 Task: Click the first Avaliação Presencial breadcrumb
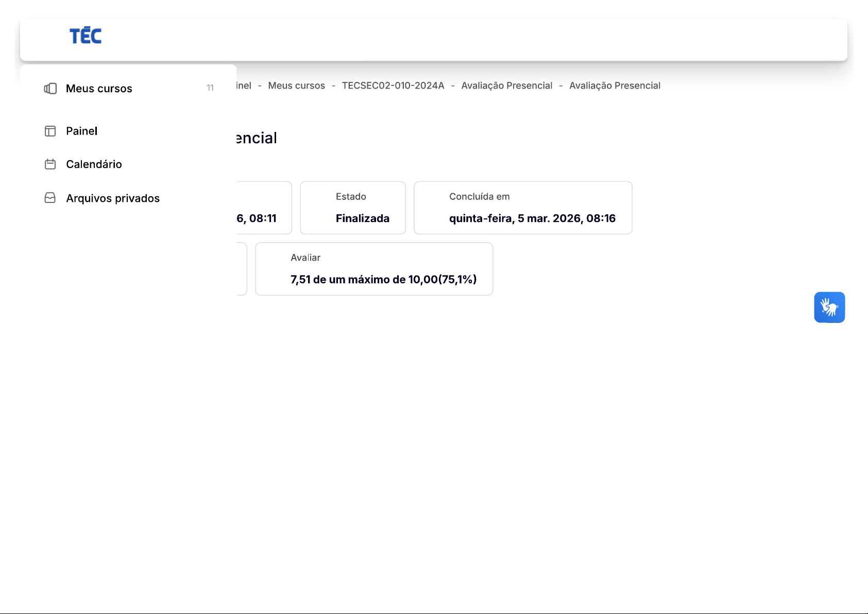pyautogui.click(x=506, y=86)
